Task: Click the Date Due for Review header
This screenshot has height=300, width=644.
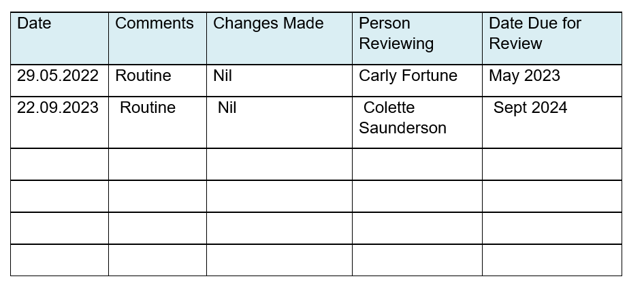Action: pos(552,38)
